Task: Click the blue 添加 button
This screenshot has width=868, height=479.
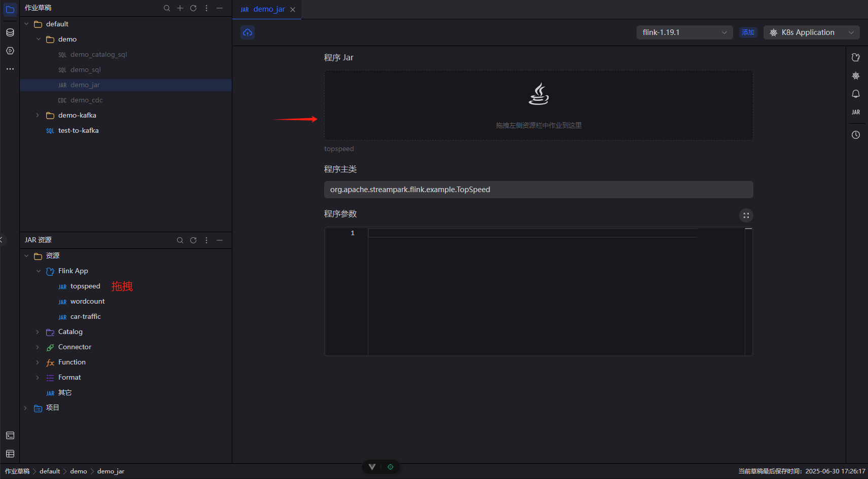Action: click(x=748, y=32)
